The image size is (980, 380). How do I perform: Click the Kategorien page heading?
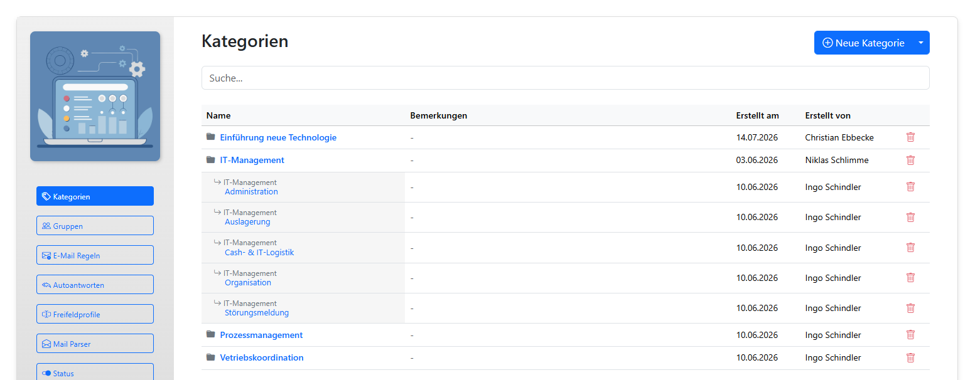click(x=245, y=41)
